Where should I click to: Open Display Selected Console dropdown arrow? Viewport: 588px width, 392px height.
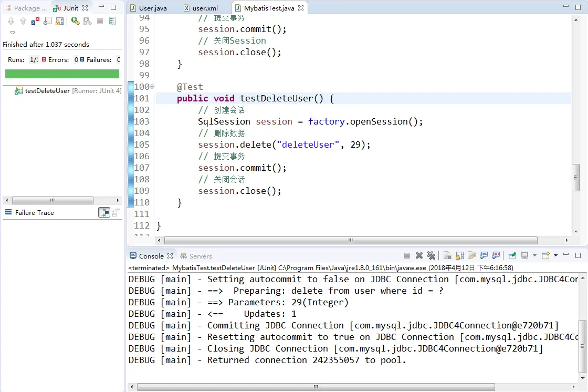[535, 256]
